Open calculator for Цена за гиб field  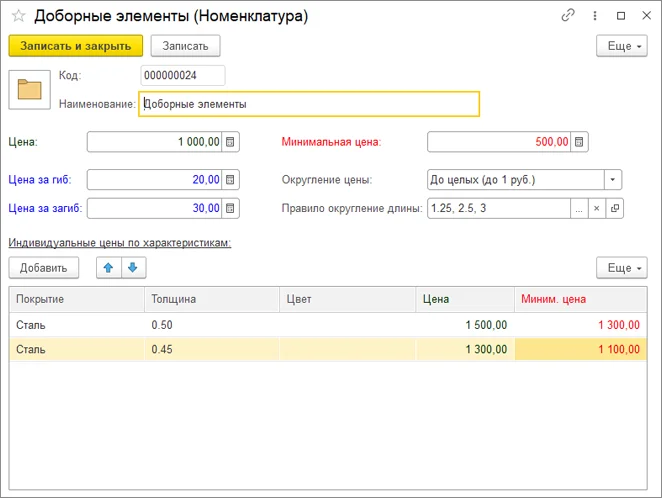[x=230, y=180]
